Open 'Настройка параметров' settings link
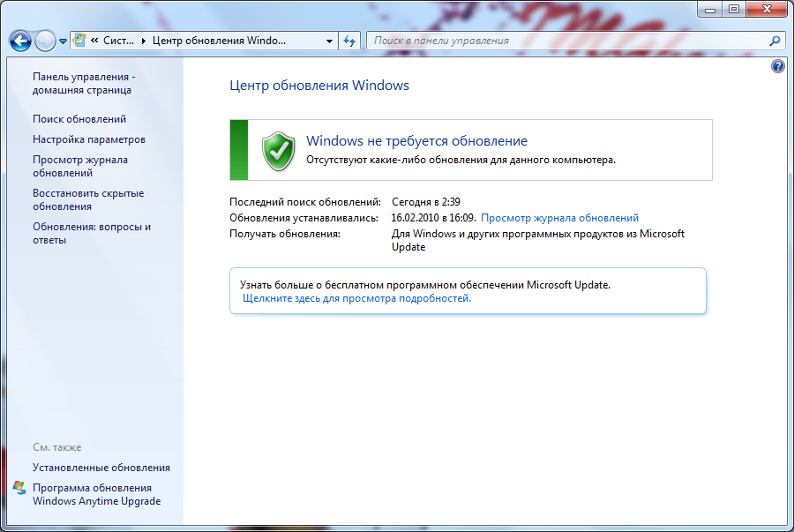The image size is (794, 532). click(89, 139)
